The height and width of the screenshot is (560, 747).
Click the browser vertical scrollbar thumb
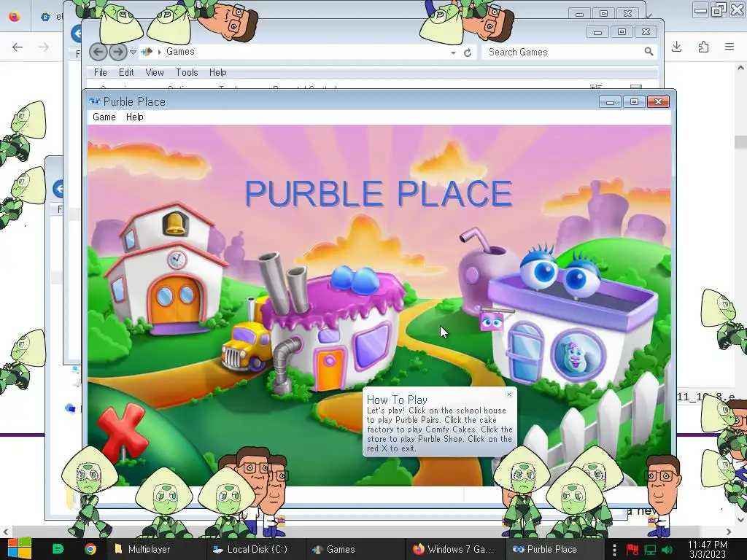point(740,142)
